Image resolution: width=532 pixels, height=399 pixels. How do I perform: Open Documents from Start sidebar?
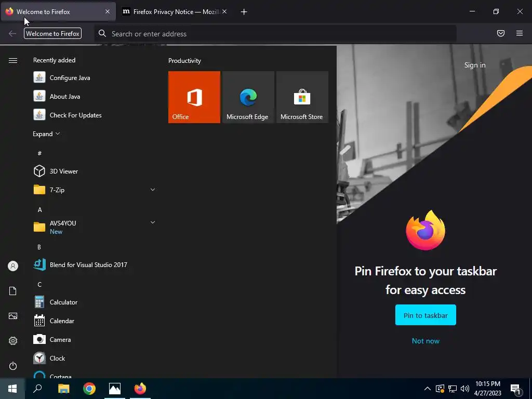13,291
